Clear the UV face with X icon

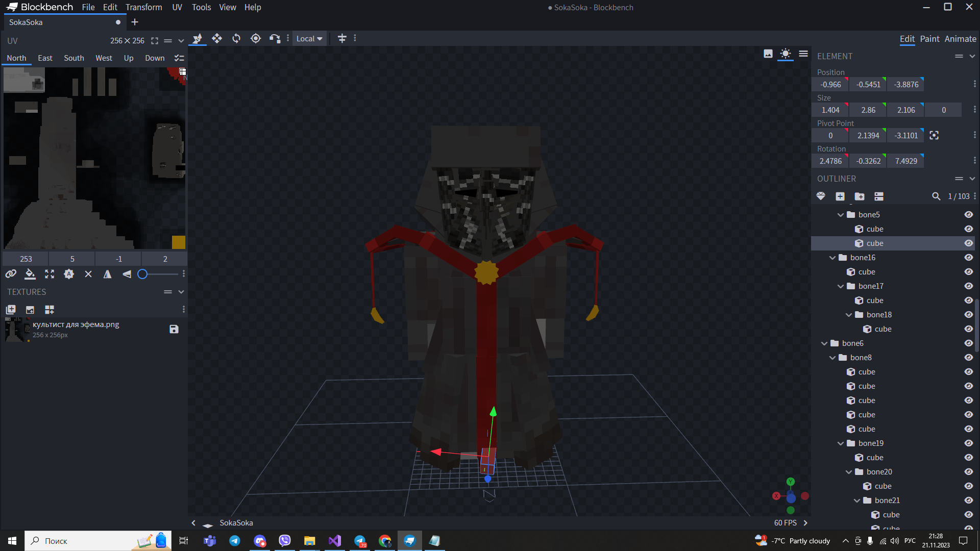pos(88,274)
